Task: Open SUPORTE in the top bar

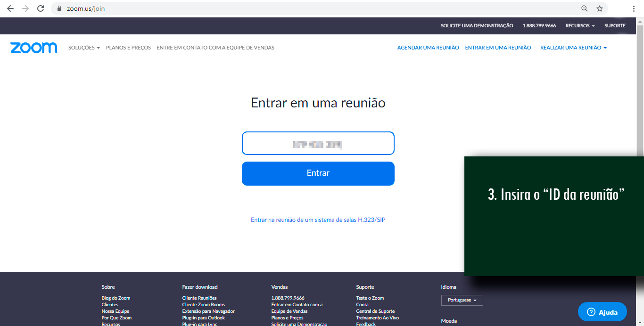Action: (x=615, y=26)
